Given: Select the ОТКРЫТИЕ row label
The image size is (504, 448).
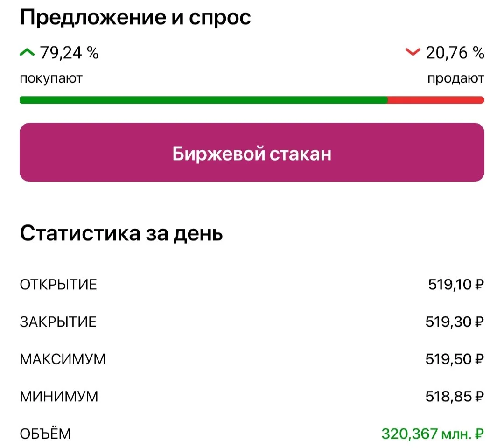Looking at the screenshot, I should tap(58, 285).
